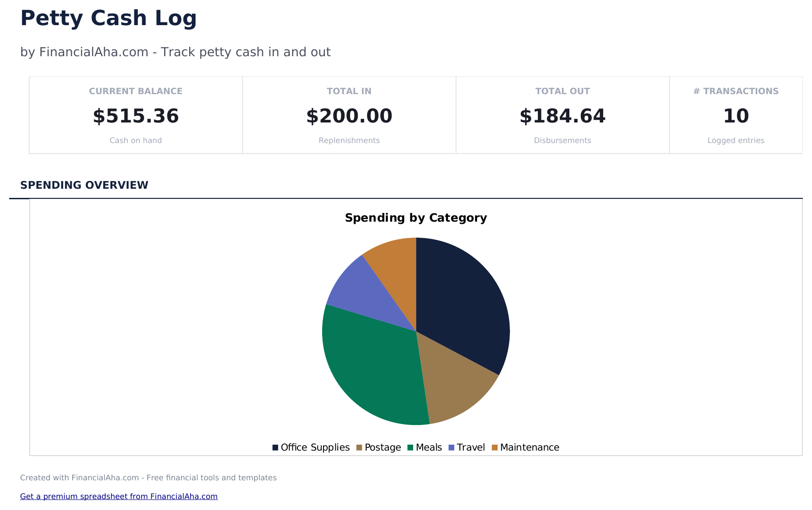Select the Office Supplies legend color marker
The height and width of the screenshot is (510, 812).
click(x=276, y=447)
